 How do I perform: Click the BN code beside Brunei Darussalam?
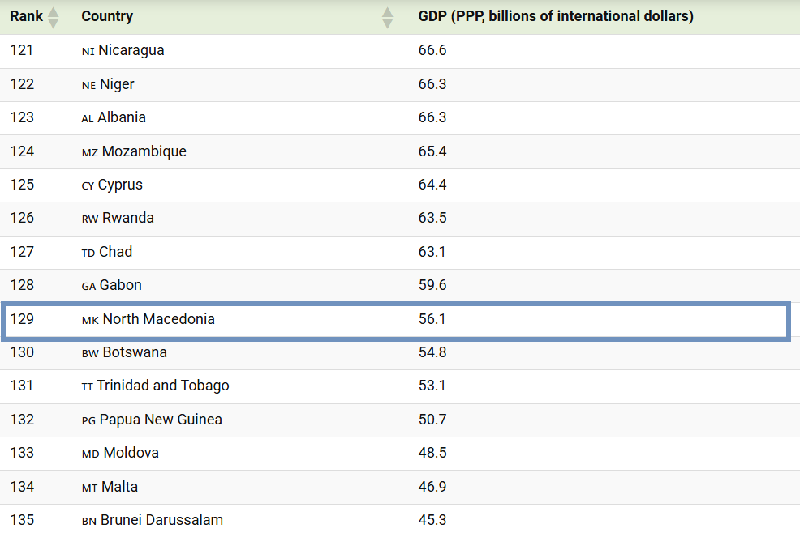pyautogui.click(x=89, y=521)
